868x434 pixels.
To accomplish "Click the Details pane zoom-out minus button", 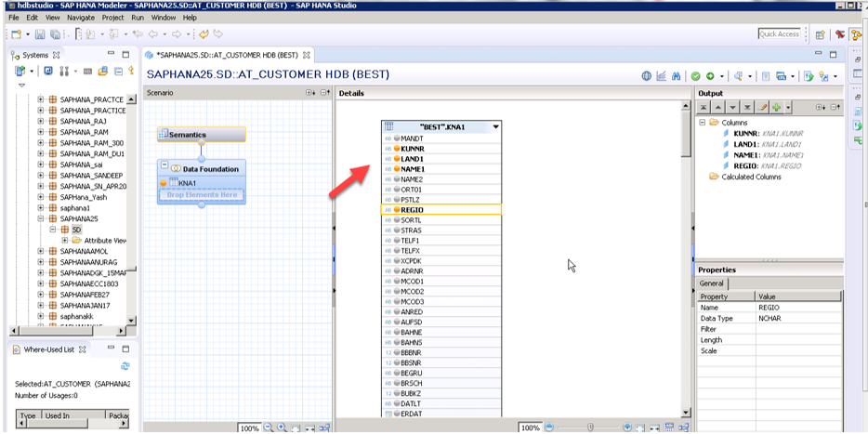I will (x=549, y=427).
